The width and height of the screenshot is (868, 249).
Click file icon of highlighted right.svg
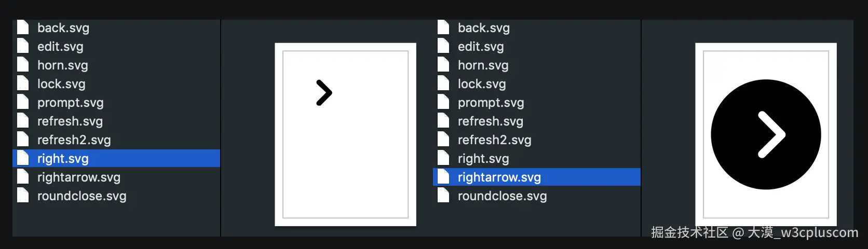[23, 158]
